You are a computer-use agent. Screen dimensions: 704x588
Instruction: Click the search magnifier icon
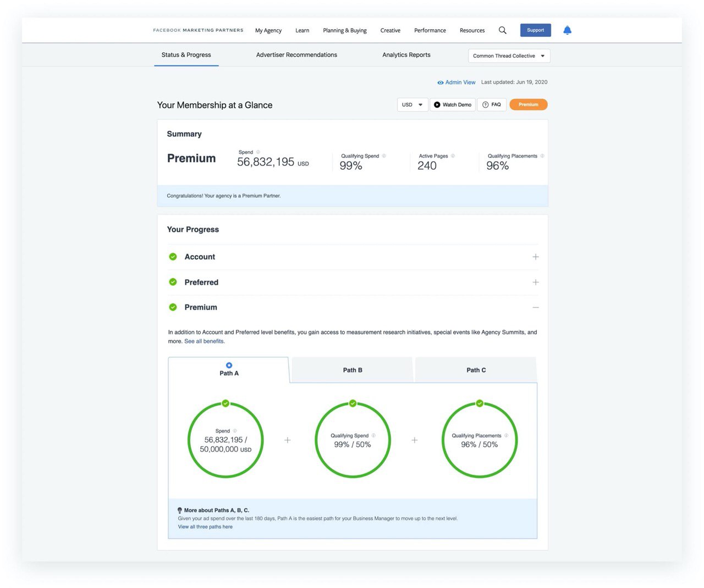[x=502, y=30]
